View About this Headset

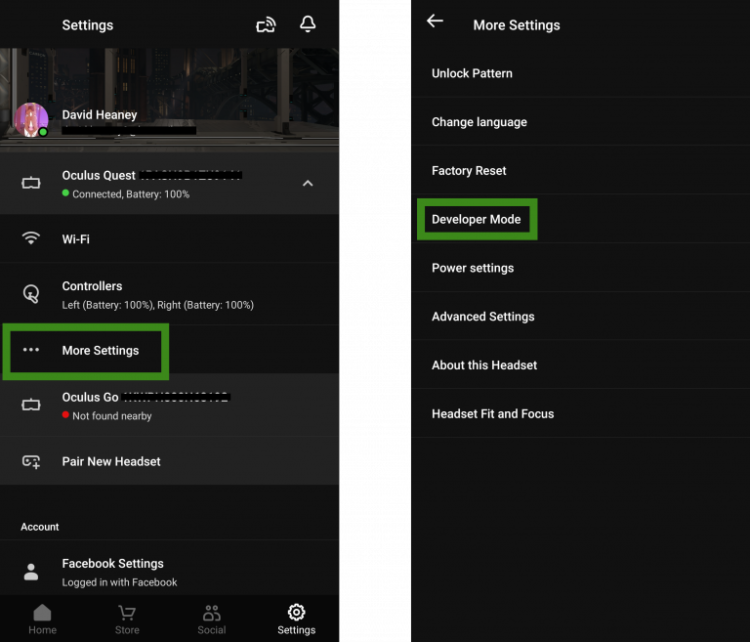pyautogui.click(x=580, y=365)
